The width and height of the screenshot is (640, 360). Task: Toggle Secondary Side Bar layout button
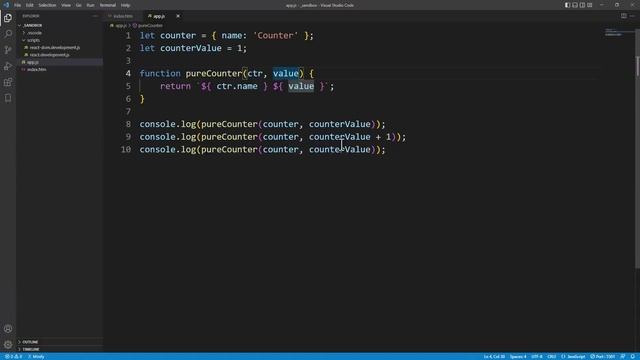(x=582, y=5)
